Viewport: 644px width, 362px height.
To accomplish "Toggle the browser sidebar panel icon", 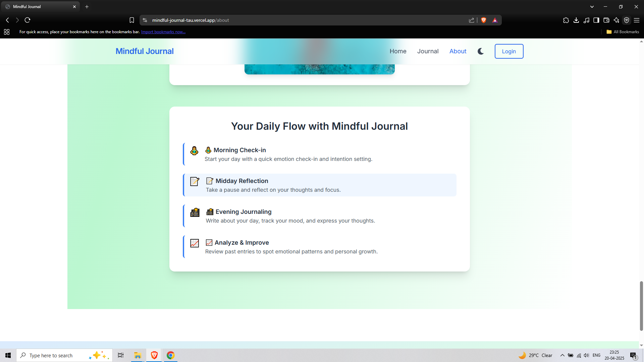I will click(x=596, y=20).
